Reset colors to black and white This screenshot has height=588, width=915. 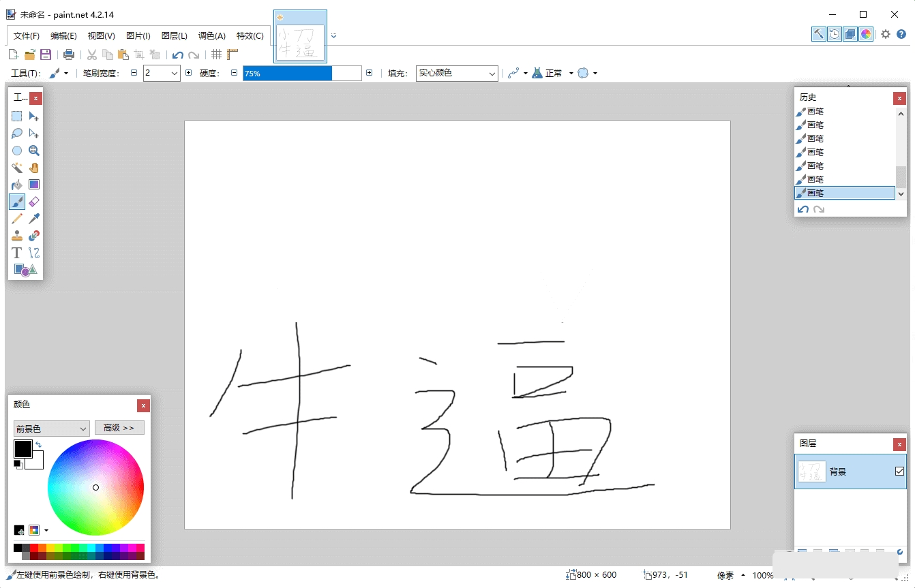pos(18,464)
